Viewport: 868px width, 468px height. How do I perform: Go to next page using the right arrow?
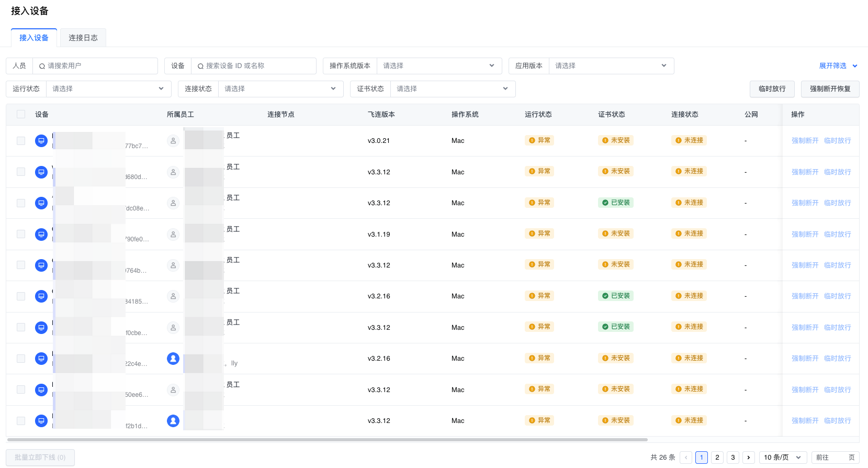pos(749,458)
